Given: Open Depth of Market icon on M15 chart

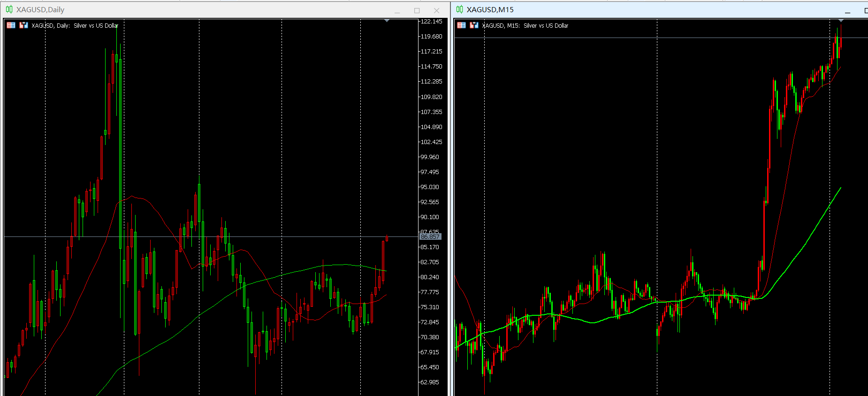Looking at the screenshot, I should (474, 25).
